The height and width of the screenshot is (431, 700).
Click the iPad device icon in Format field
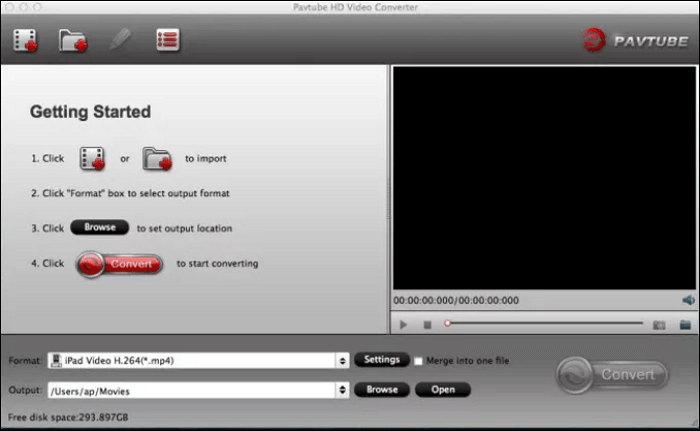tap(56, 360)
